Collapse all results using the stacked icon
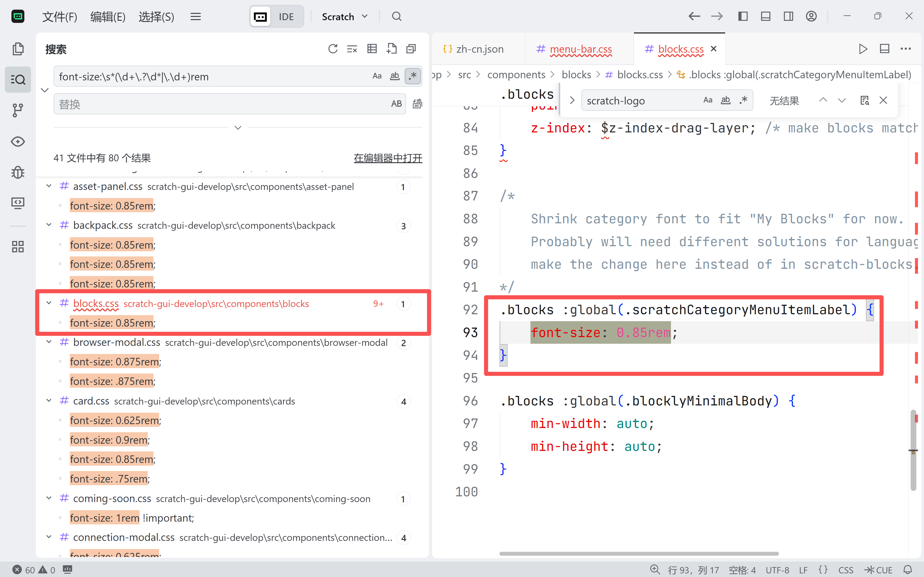Viewport: 924px width, 577px height. click(411, 49)
